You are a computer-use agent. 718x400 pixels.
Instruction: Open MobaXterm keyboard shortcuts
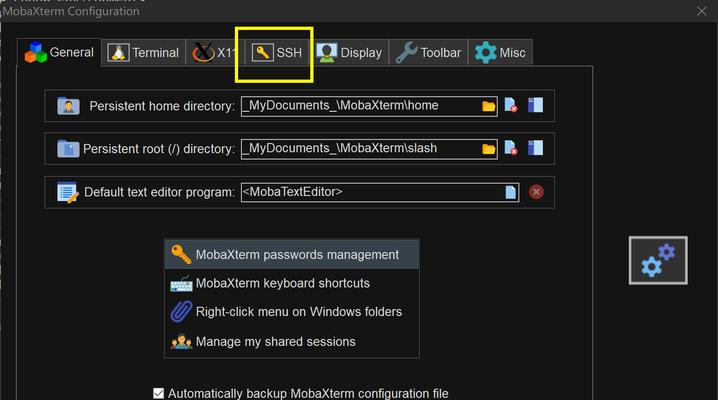292,283
